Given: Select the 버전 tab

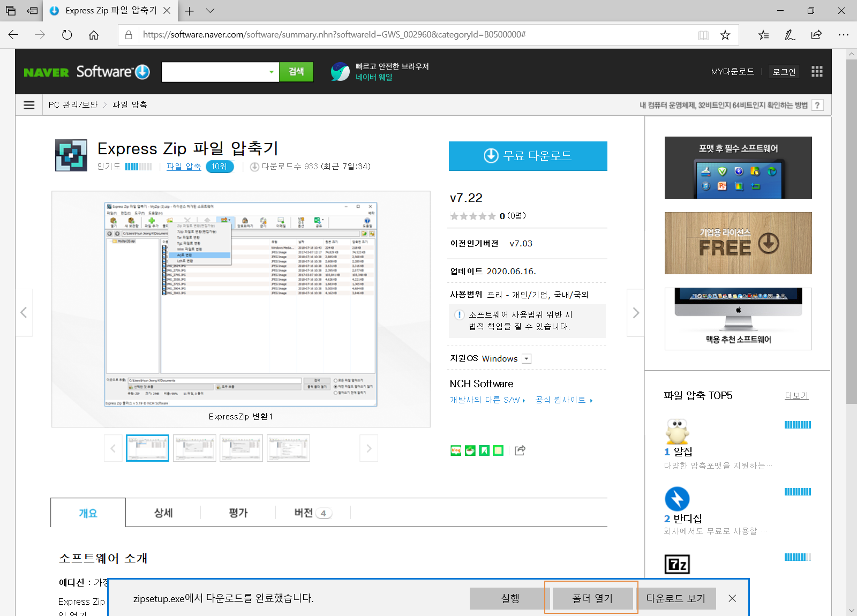Looking at the screenshot, I should (313, 513).
